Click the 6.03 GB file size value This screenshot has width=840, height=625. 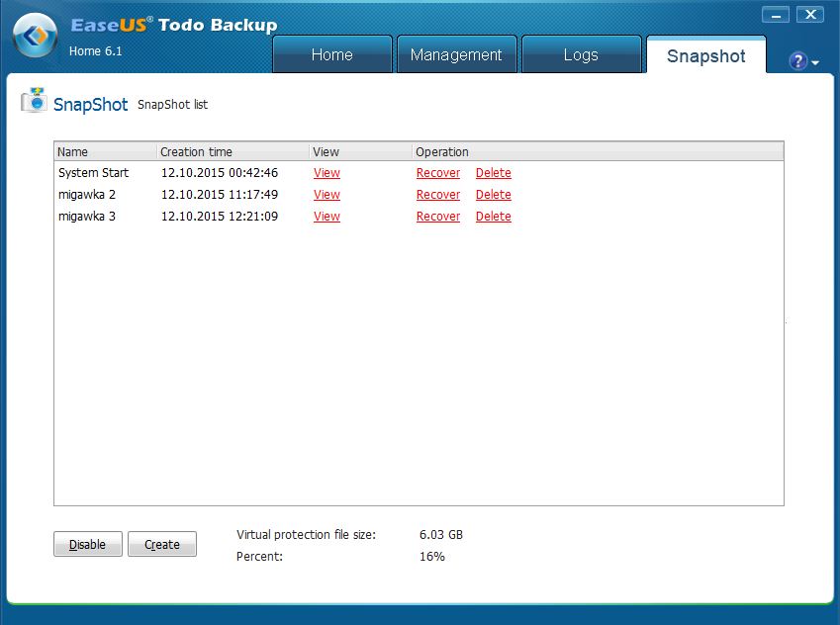click(x=441, y=534)
